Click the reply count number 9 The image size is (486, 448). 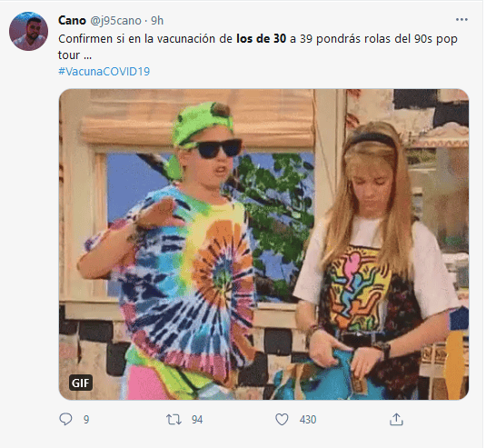click(x=86, y=420)
